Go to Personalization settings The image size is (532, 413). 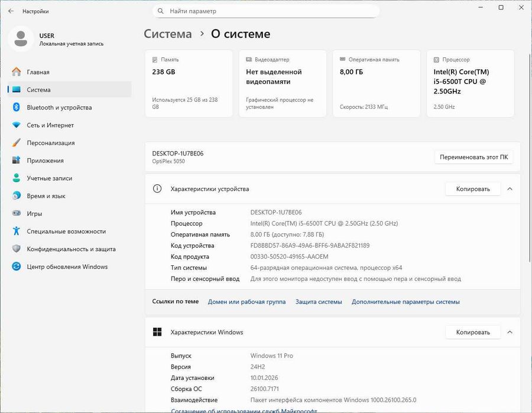51,143
